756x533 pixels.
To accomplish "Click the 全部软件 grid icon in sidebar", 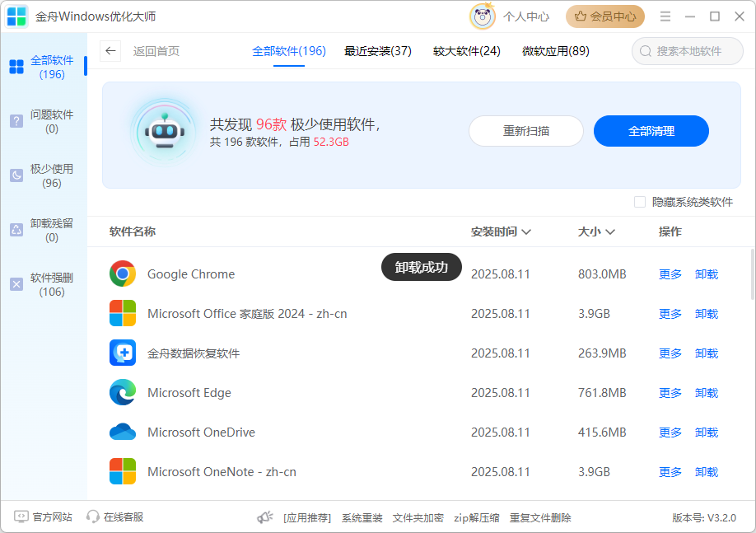I will (16, 67).
